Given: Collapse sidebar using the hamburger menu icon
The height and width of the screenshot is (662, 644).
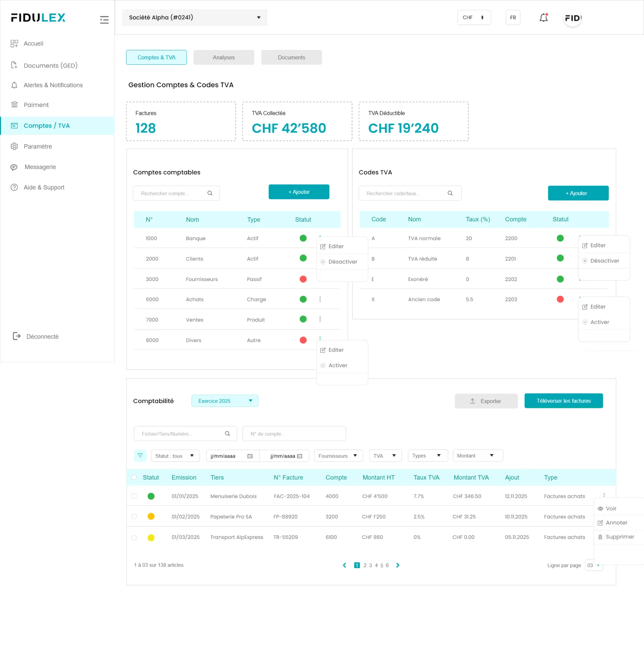Looking at the screenshot, I should 104,20.
